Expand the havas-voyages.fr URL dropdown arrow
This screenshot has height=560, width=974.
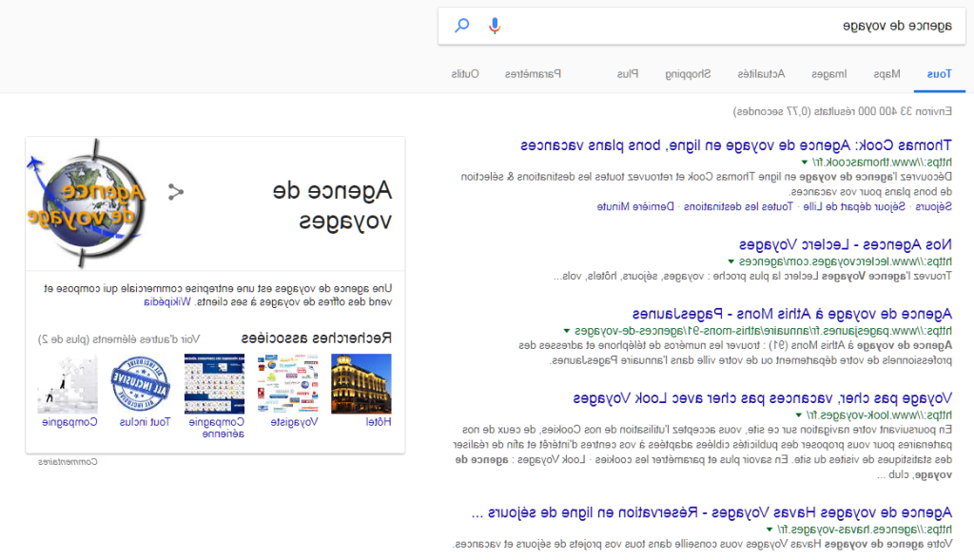pos(769,530)
